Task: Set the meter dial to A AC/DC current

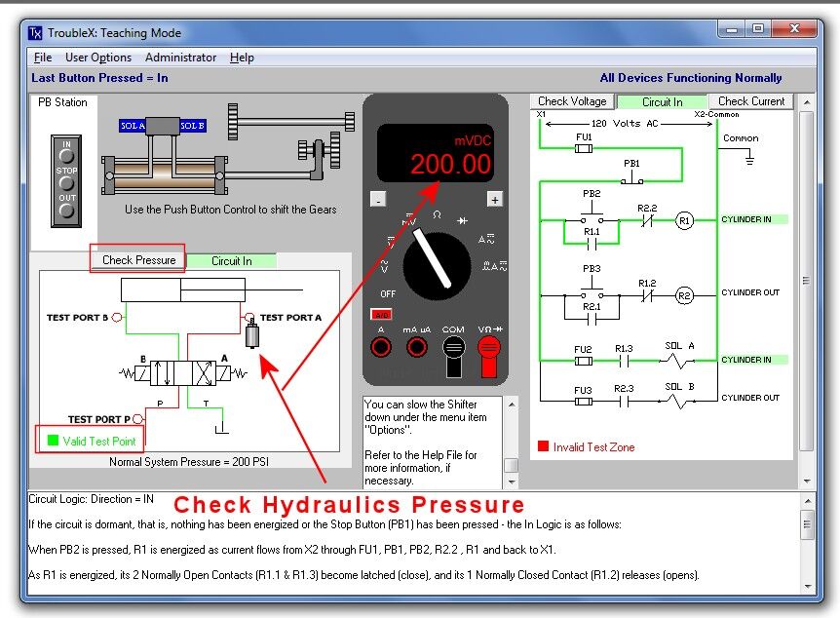Action: [486, 240]
